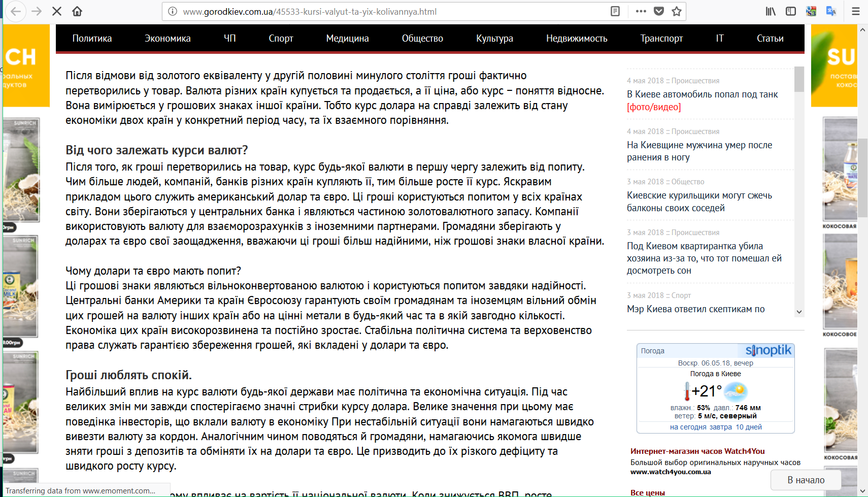
Task: Click the browser forward arrow button
Action: [37, 11]
